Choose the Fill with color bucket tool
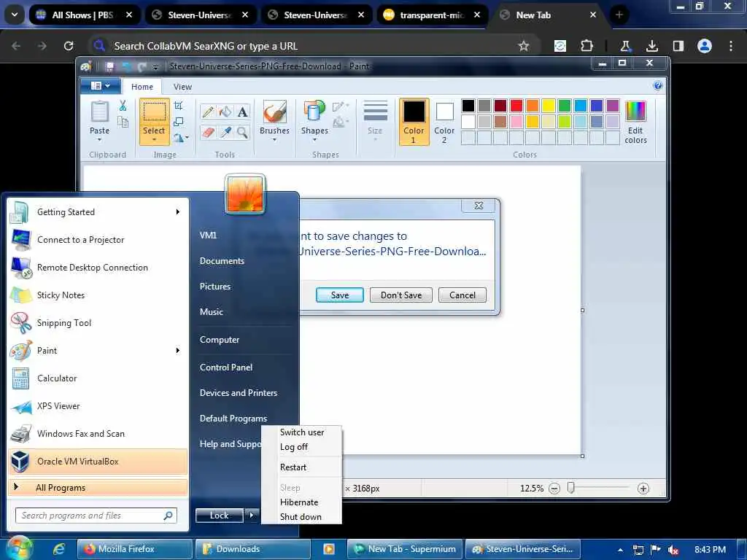This screenshot has height=560, width=747. tap(225, 112)
